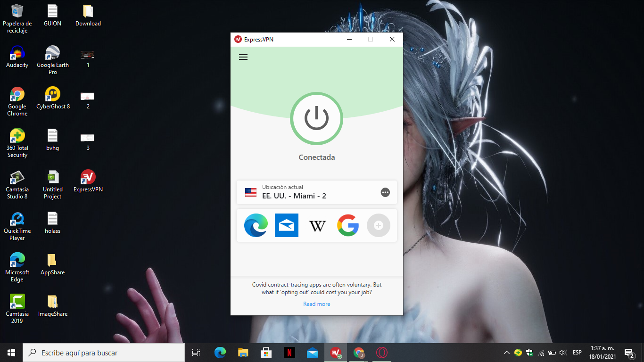
Task: Minimize the ExpressVPN window
Action: pyautogui.click(x=349, y=40)
